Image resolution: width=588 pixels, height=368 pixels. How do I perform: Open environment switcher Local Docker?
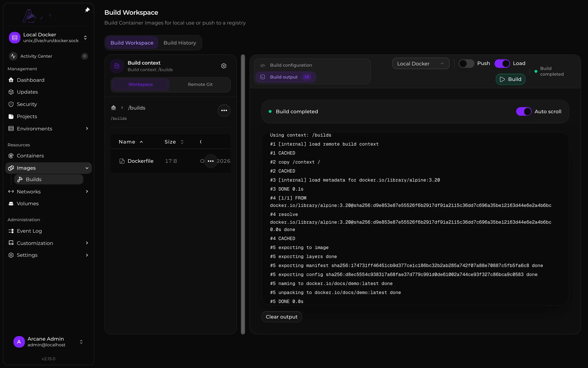click(49, 37)
